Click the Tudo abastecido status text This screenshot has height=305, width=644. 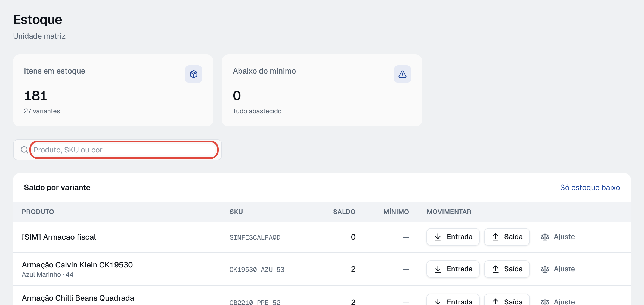(257, 111)
